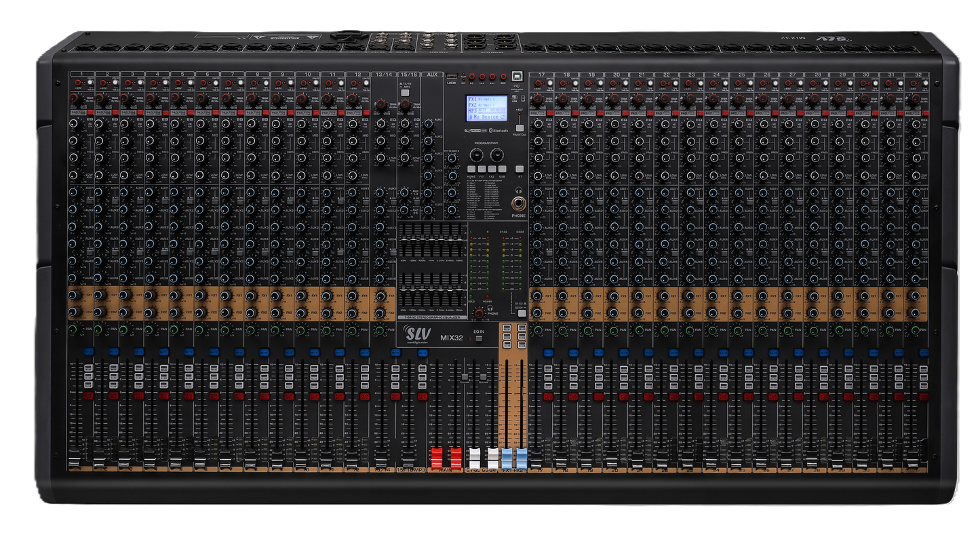Click the white G3-G4 group fader
This screenshot has height=533, width=980.
493,458
